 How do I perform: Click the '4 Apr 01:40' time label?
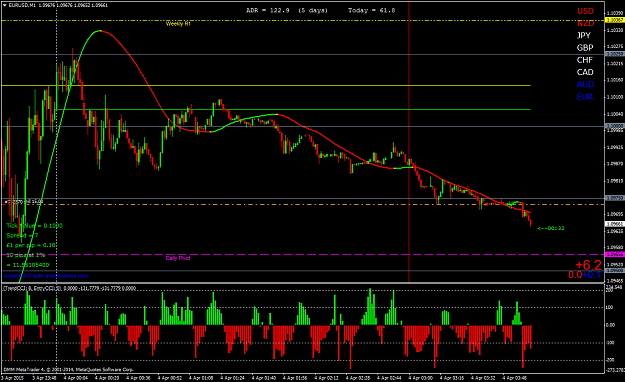(264, 378)
